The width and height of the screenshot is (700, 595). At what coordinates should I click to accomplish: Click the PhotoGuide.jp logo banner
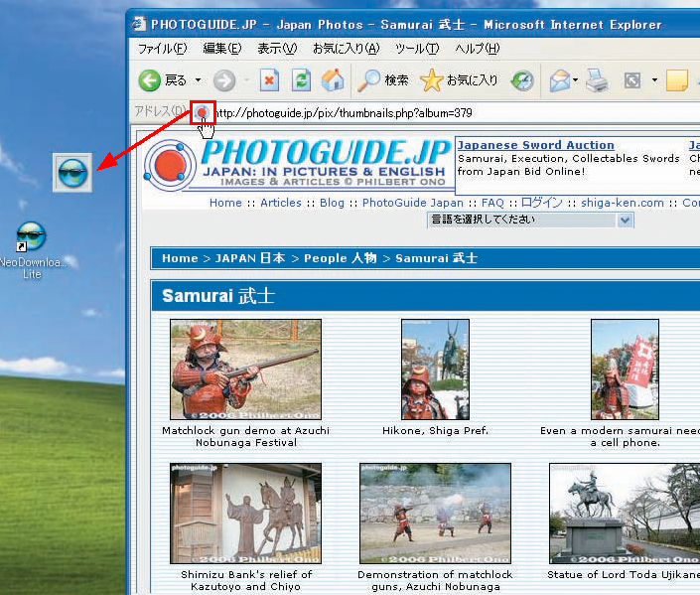(x=297, y=165)
